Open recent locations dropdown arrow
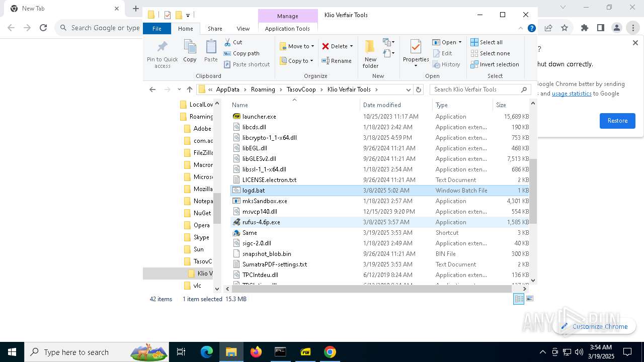The height and width of the screenshot is (362, 644). [x=179, y=89]
